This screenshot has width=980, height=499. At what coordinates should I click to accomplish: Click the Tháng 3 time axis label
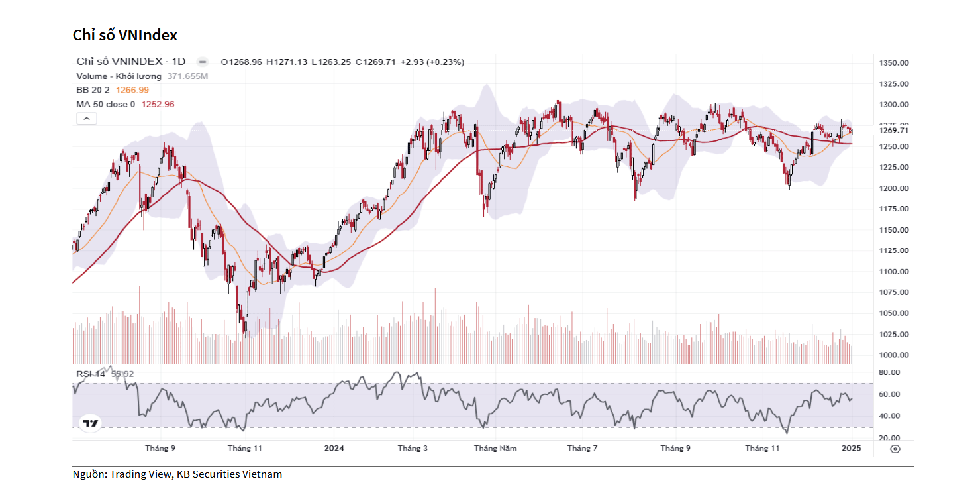coord(413,448)
